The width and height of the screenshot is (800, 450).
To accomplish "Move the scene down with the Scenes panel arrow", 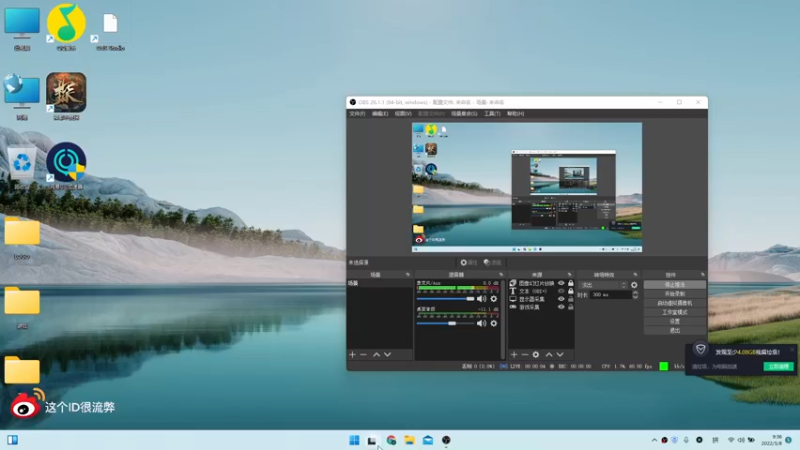I will [388, 354].
